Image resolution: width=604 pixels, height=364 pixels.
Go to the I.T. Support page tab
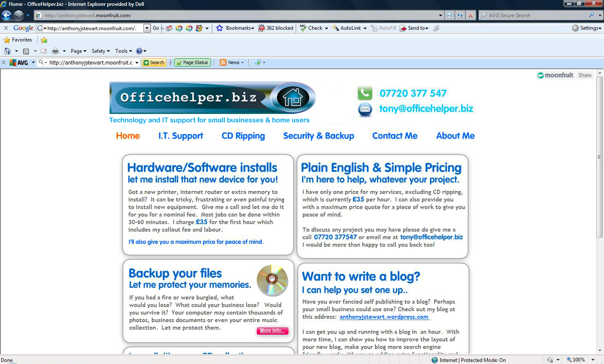pos(180,136)
